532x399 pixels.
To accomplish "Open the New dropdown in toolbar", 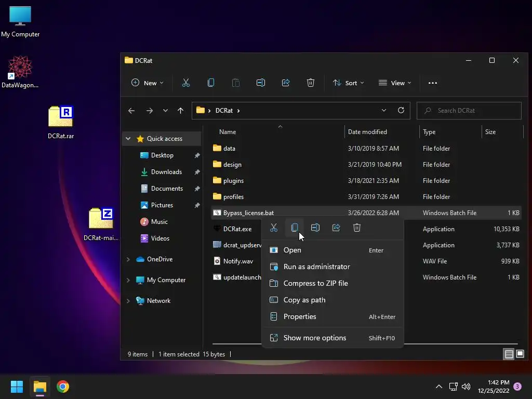I will (x=147, y=83).
